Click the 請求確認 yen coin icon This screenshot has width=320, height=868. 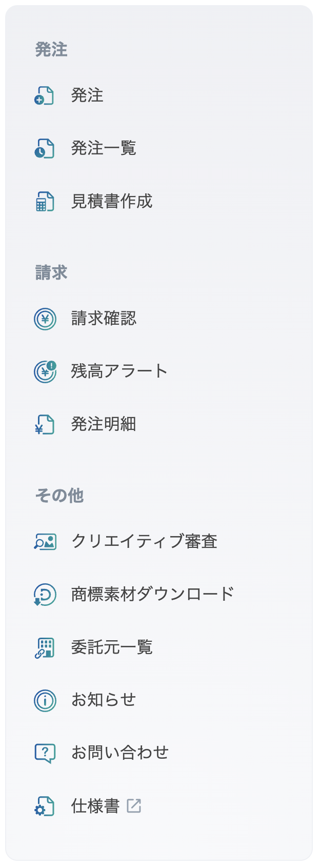pyautogui.click(x=45, y=319)
